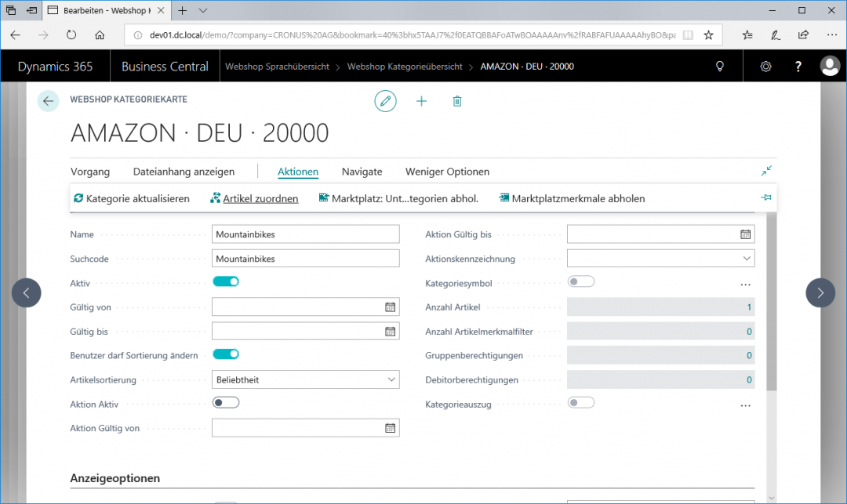
Task: Open calendar picker for Aktion Gültig bis
Action: [x=746, y=234]
